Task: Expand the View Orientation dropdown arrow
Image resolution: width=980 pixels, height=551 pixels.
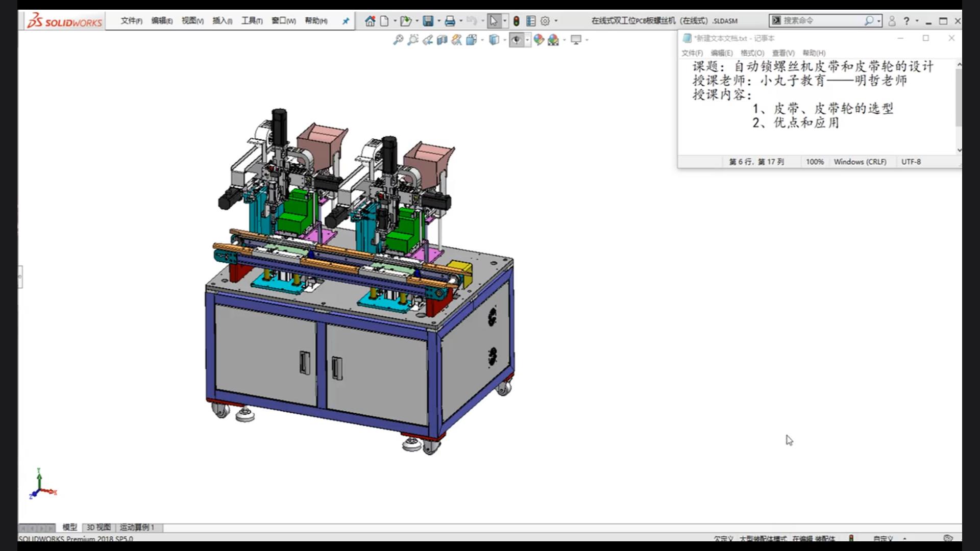Action: click(x=482, y=40)
